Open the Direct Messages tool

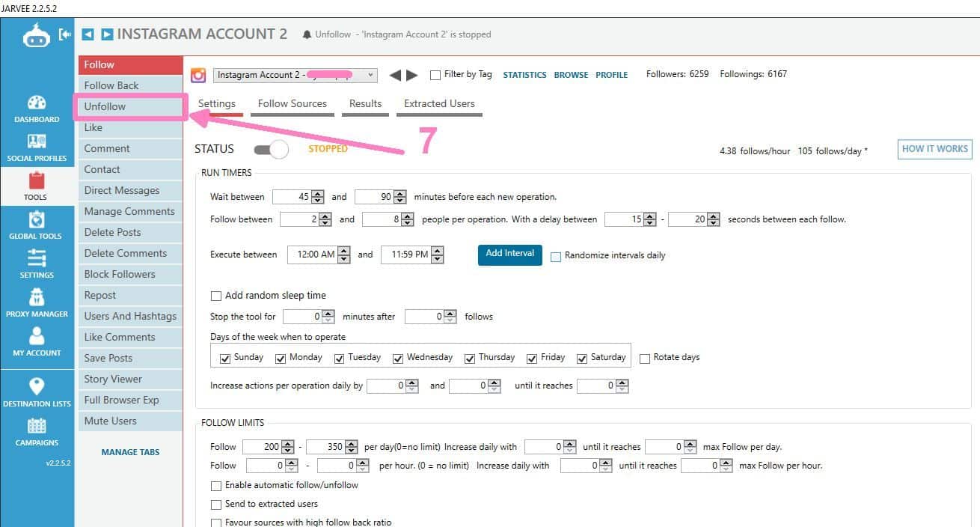pos(131,190)
